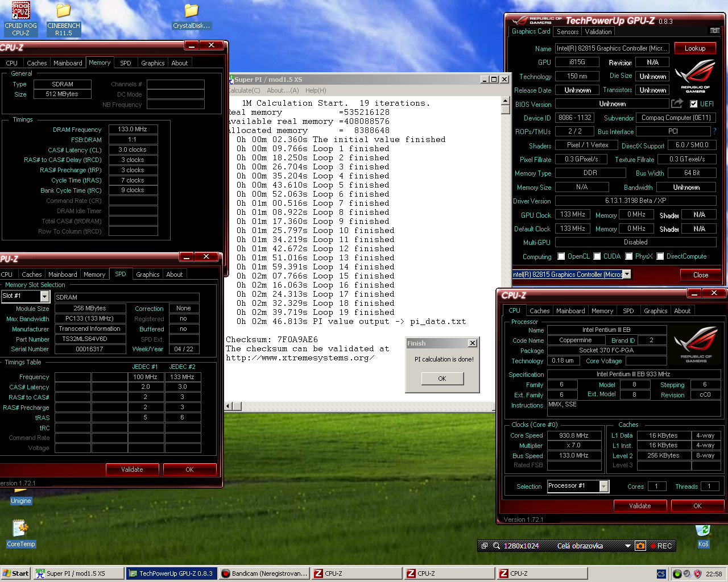Image resolution: width=728 pixels, height=582 pixels.
Task: Open Mainboard tab in the CPU-Z processor window
Action: pos(570,311)
